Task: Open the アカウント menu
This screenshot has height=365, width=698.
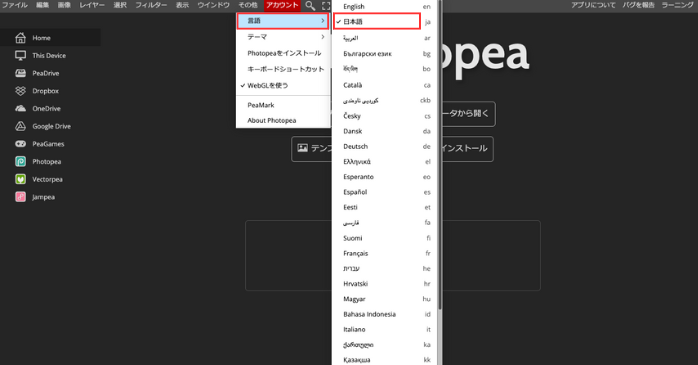Action: [x=282, y=5]
